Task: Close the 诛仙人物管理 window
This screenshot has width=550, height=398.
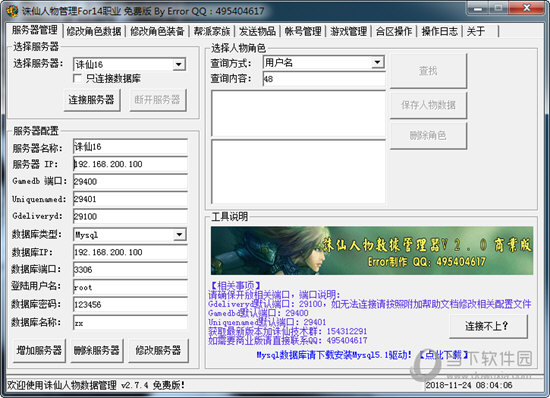Action: pos(526,8)
